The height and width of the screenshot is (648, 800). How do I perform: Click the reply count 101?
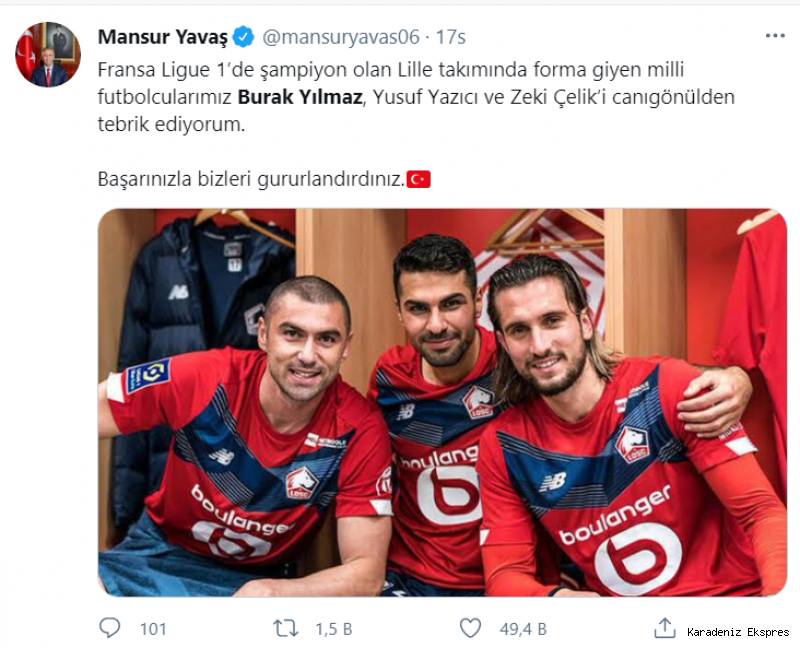pyautogui.click(x=153, y=629)
